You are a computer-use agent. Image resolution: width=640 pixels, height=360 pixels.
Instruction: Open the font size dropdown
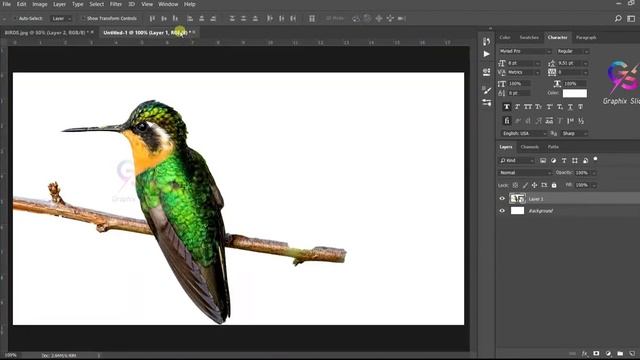(537, 63)
